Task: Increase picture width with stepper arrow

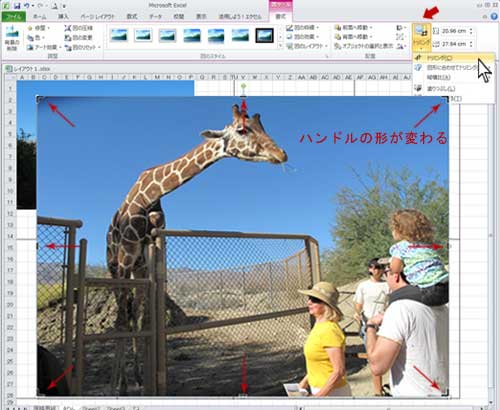Action: click(471, 42)
